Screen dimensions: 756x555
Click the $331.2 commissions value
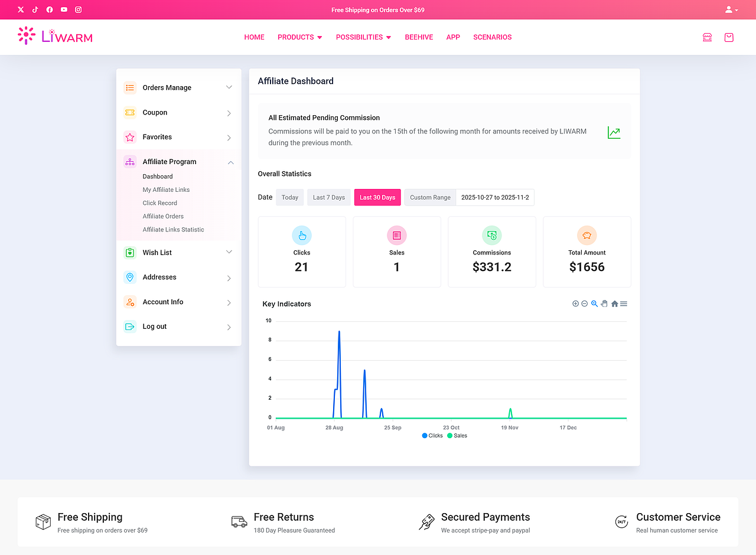pyautogui.click(x=492, y=267)
